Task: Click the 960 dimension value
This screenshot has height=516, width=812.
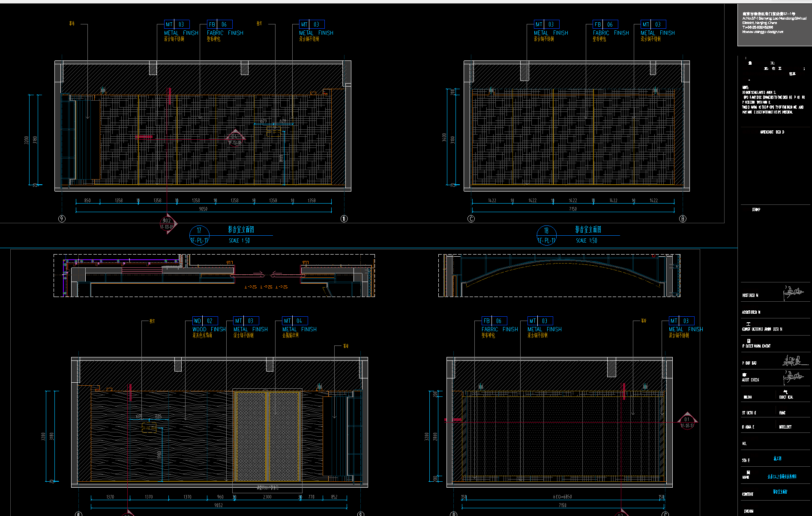Action: (x=220, y=497)
